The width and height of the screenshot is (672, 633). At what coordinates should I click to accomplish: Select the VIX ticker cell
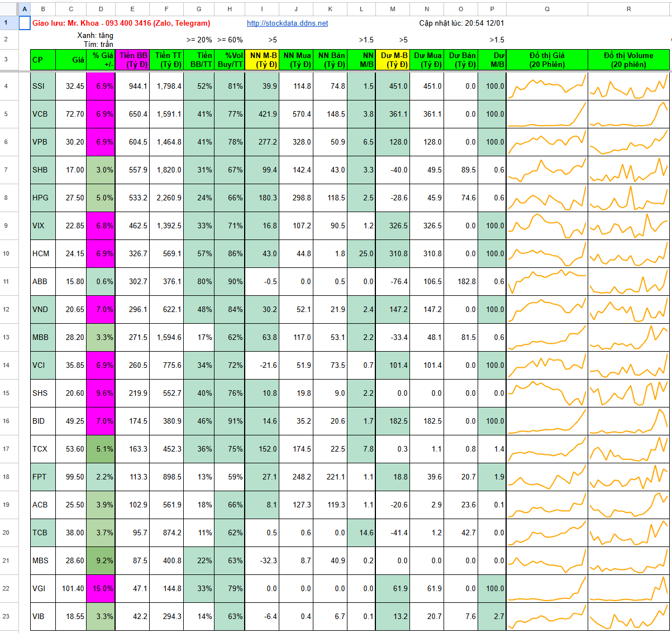(x=43, y=226)
